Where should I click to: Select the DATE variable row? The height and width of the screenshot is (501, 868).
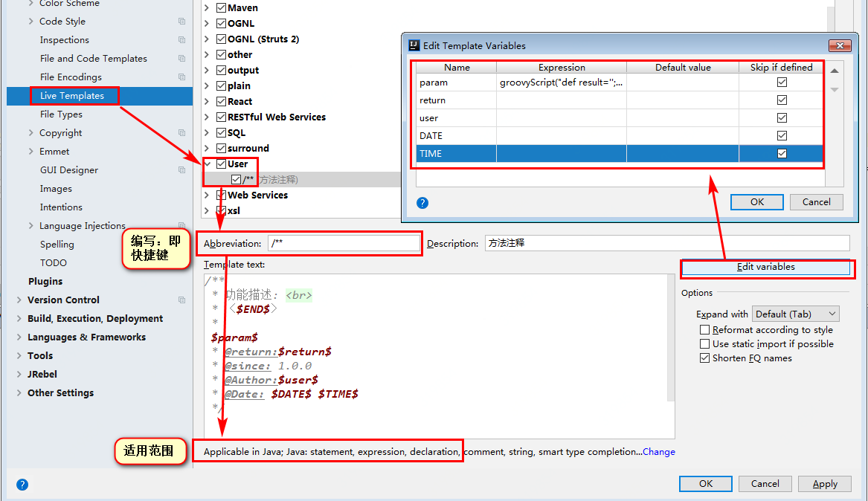click(x=456, y=136)
